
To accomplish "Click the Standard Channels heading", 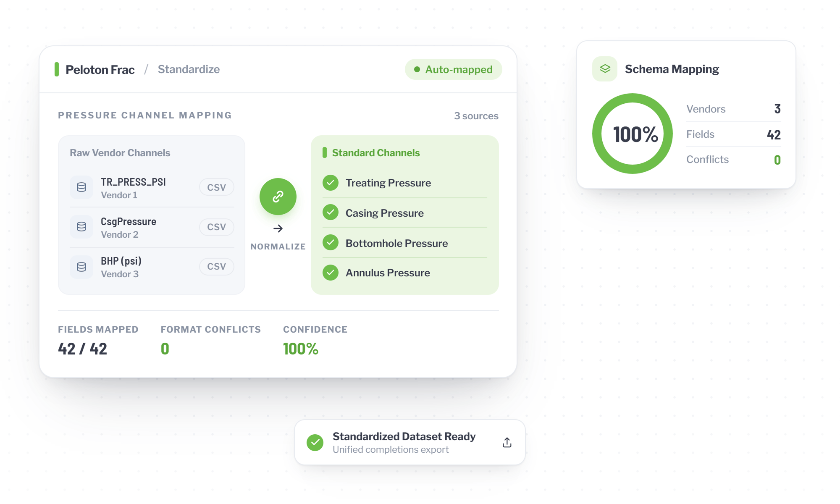I will [376, 153].
